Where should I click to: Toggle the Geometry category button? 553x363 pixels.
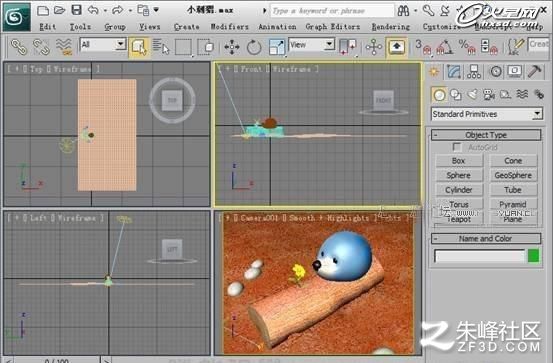[x=439, y=95]
